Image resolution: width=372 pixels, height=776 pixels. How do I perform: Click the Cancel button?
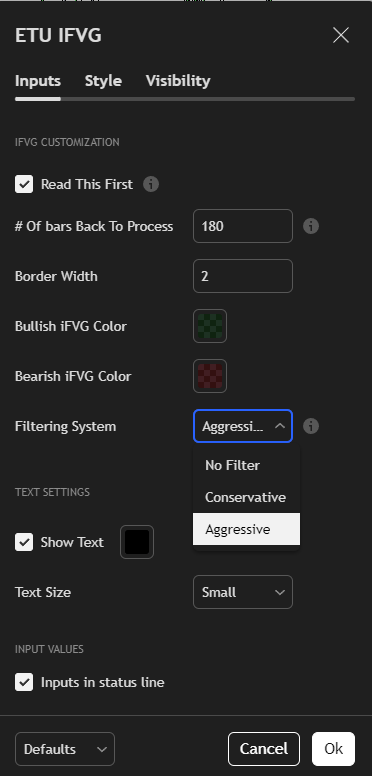[264, 749]
